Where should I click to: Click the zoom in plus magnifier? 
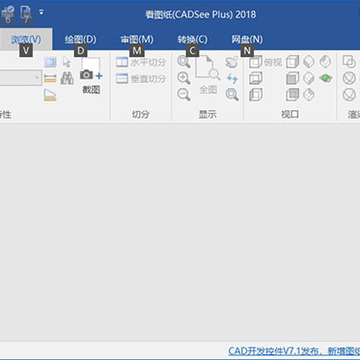[x=184, y=78]
